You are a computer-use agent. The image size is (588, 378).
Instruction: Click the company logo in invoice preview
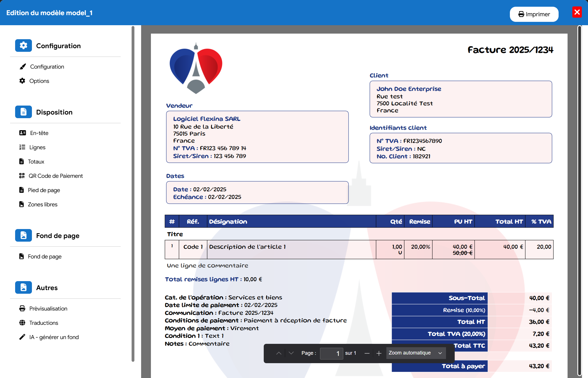(196, 68)
